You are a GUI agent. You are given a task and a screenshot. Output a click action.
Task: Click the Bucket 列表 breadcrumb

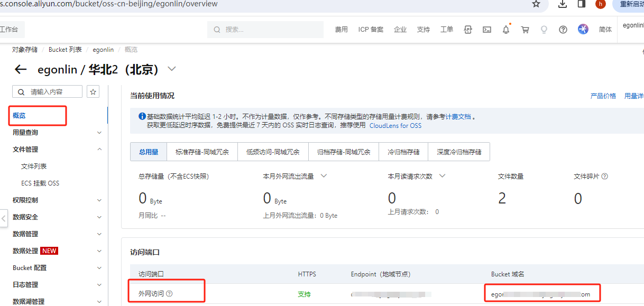(65, 50)
